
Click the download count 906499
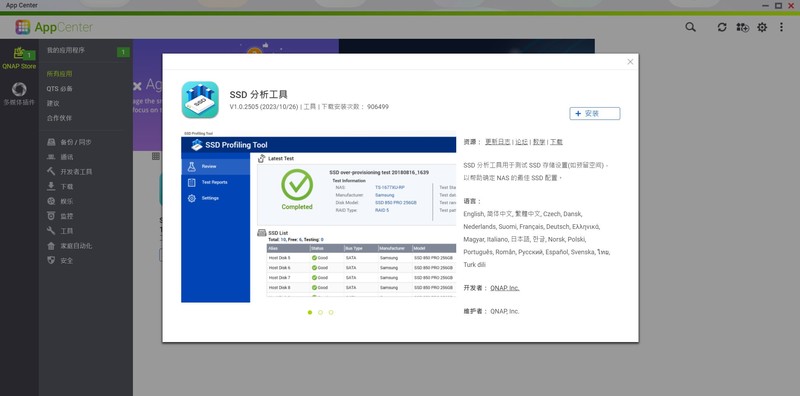click(378, 107)
